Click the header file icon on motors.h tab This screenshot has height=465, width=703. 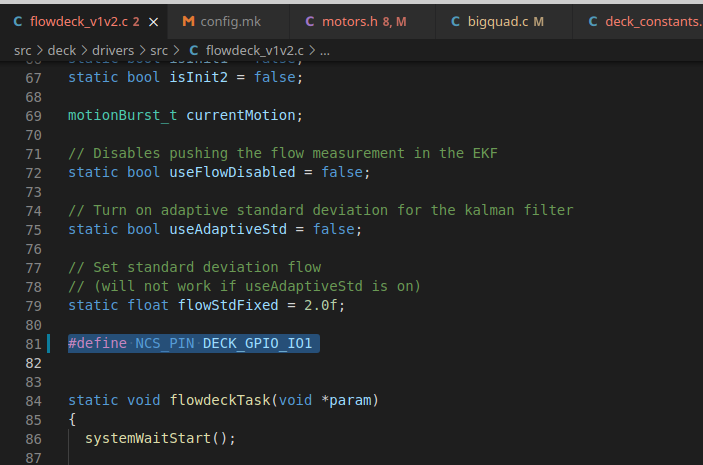(309, 21)
